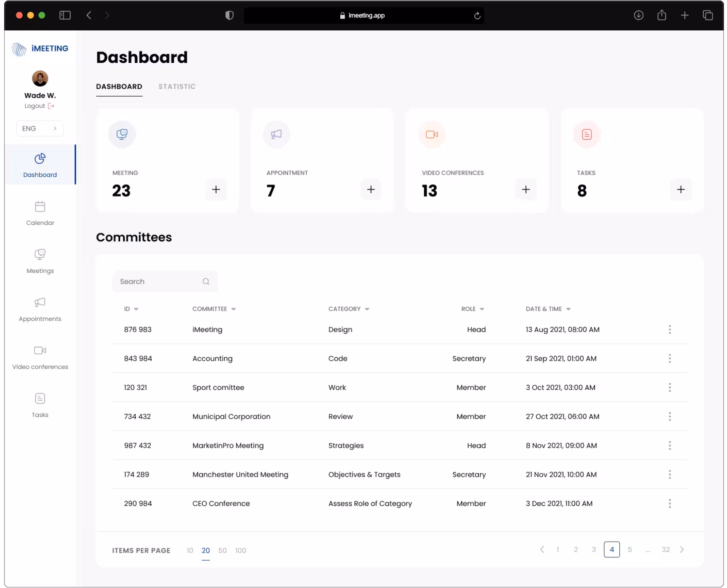
Task: Set items per page to 100
Action: click(x=240, y=550)
